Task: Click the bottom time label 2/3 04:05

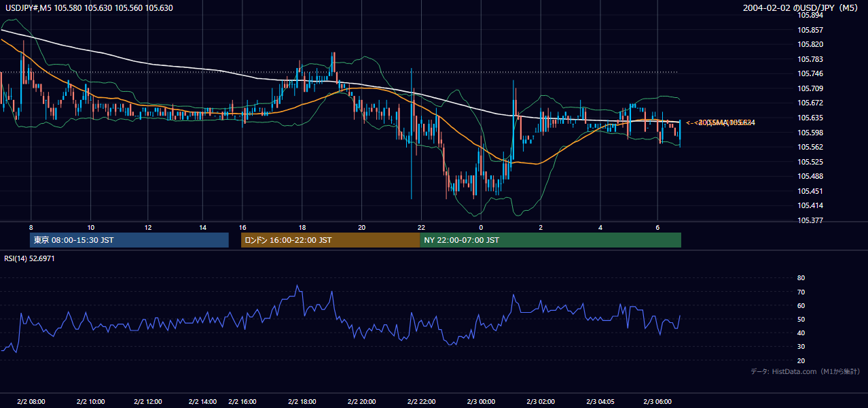Action: [600, 402]
